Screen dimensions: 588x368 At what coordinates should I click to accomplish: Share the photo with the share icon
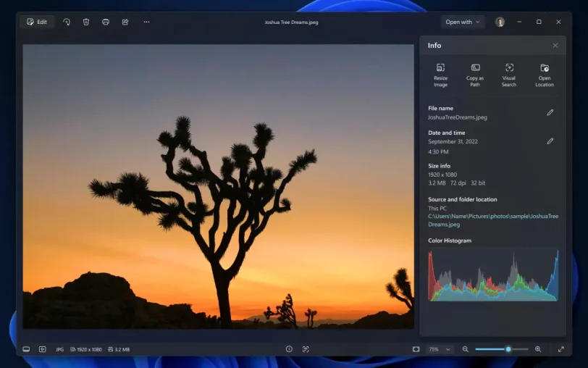click(125, 22)
